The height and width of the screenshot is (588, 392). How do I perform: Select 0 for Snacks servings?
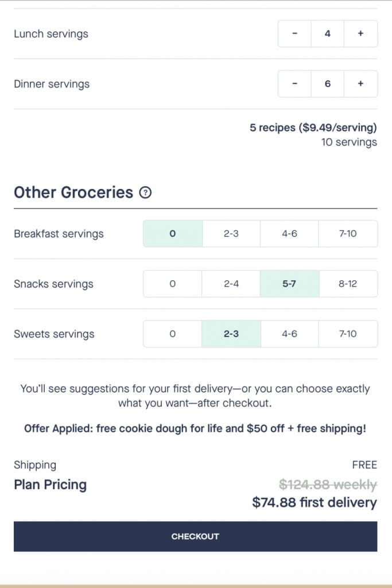click(173, 284)
